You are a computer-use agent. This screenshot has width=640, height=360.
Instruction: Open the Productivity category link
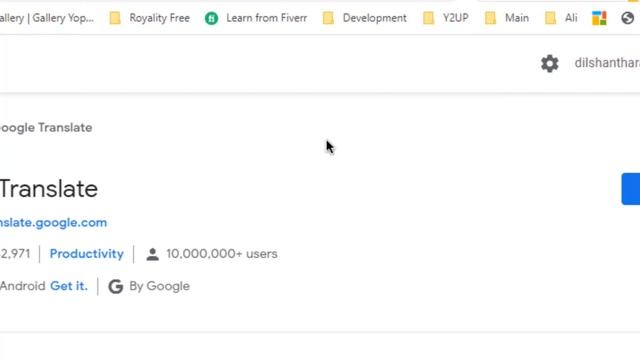[x=87, y=254]
